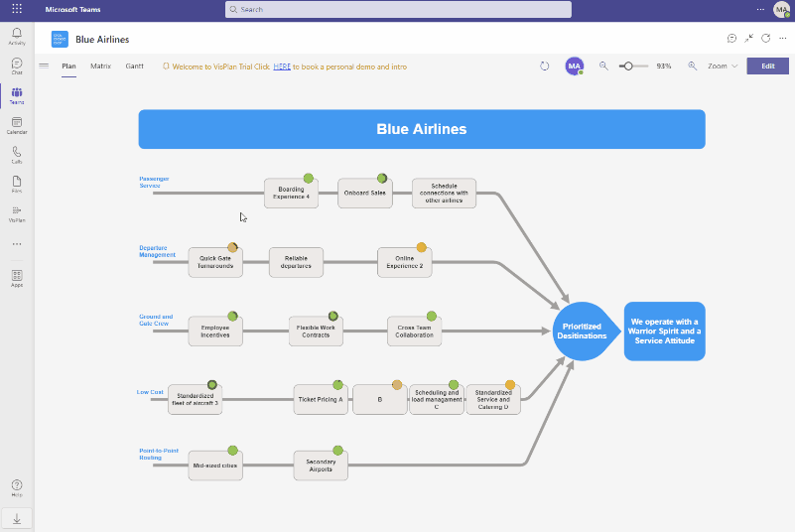Select Schedule connections with other airlines card

coord(444,194)
